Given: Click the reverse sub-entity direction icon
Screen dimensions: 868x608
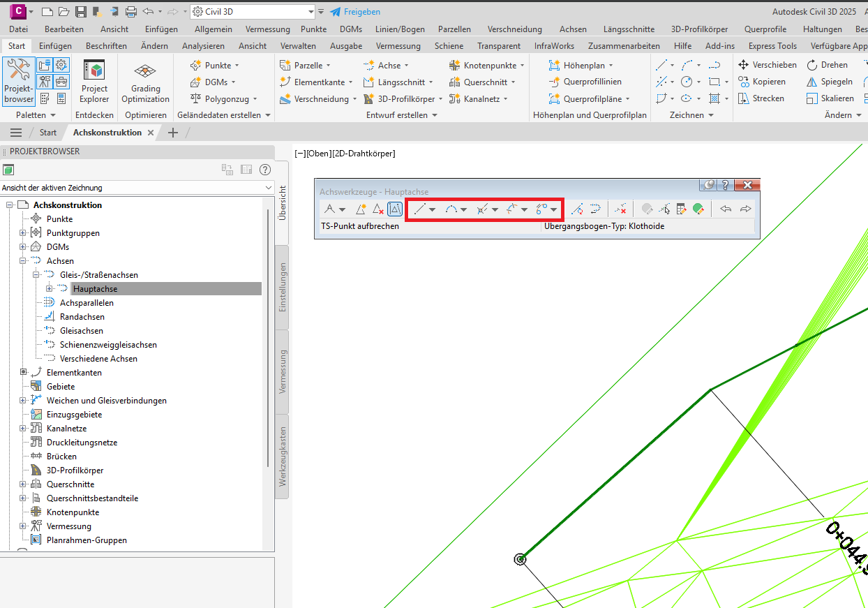Looking at the screenshot, I should point(595,209).
